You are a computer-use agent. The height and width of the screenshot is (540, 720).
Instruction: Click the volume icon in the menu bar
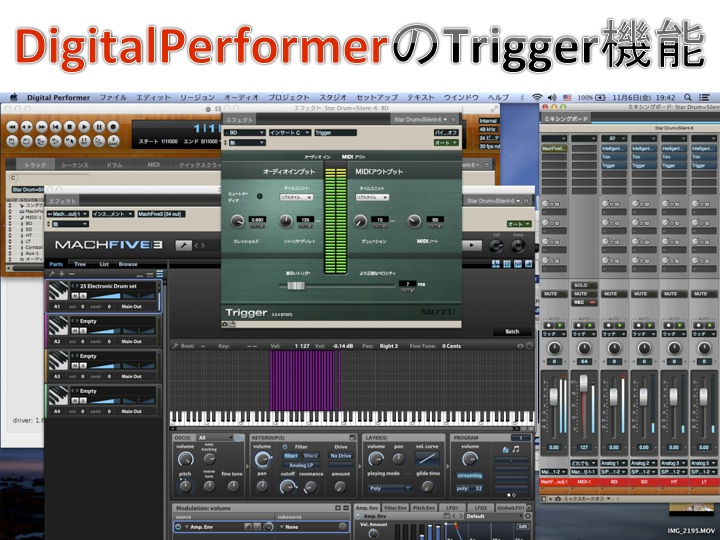(552, 97)
